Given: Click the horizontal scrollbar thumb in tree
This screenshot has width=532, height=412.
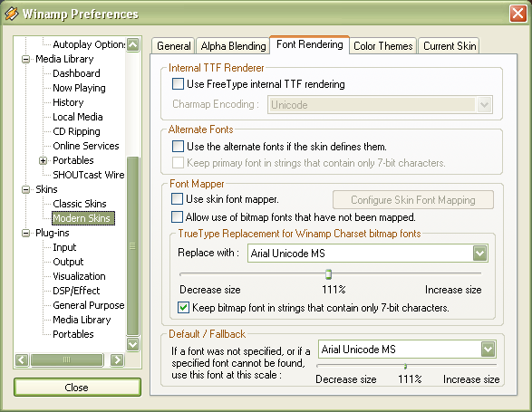Looking at the screenshot, I should click(67, 359).
